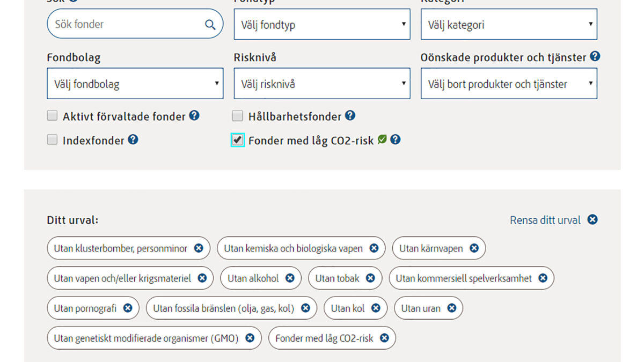644x362 pixels.
Task: Show info about Aktivt förvaltade fonder
Action: [x=194, y=115]
